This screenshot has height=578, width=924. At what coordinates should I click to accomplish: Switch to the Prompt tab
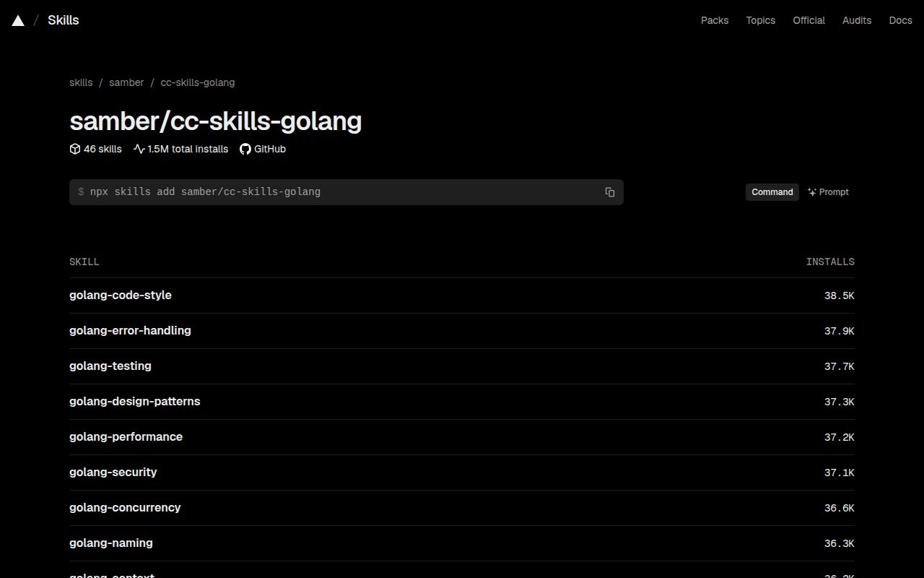coord(829,192)
